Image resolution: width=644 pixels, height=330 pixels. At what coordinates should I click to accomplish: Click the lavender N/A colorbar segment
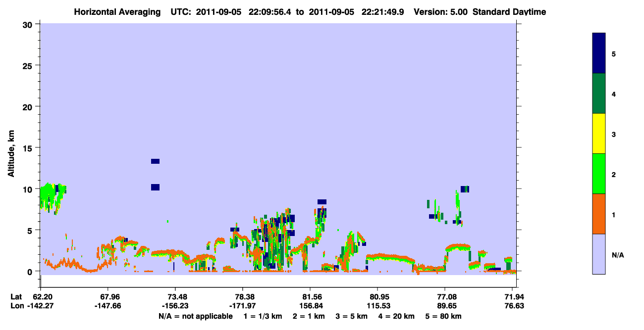599,254
